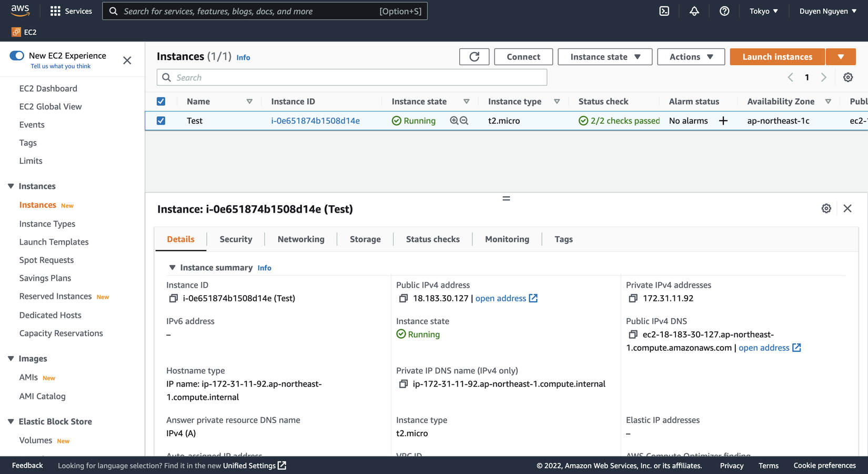Go to next page of instances
The height and width of the screenshot is (474, 868).
[824, 77]
